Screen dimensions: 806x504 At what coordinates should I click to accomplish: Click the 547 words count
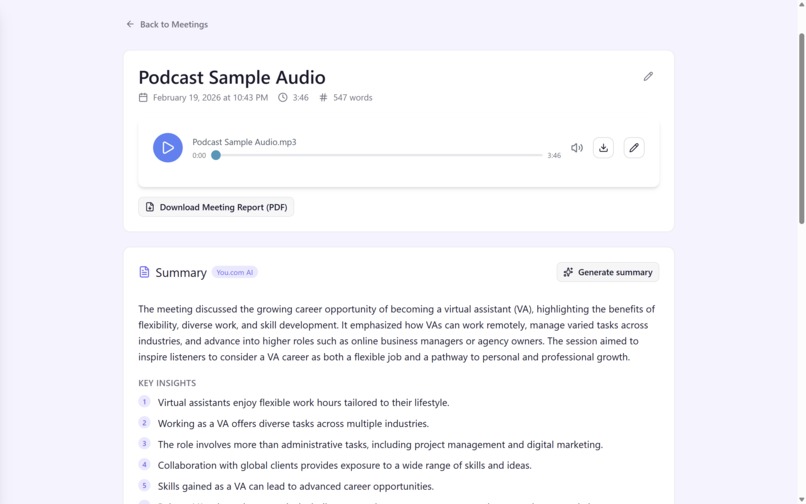pyautogui.click(x=353, y=97)
